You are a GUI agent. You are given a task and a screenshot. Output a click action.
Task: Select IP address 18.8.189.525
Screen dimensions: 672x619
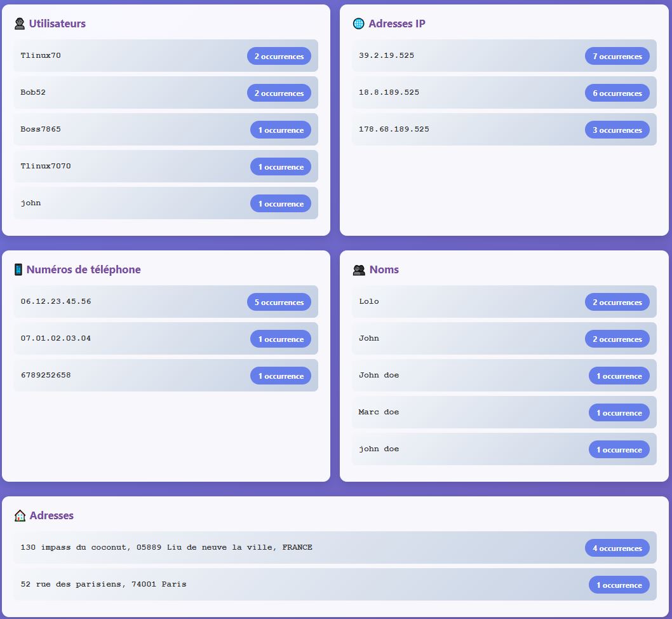coord(389,93)
